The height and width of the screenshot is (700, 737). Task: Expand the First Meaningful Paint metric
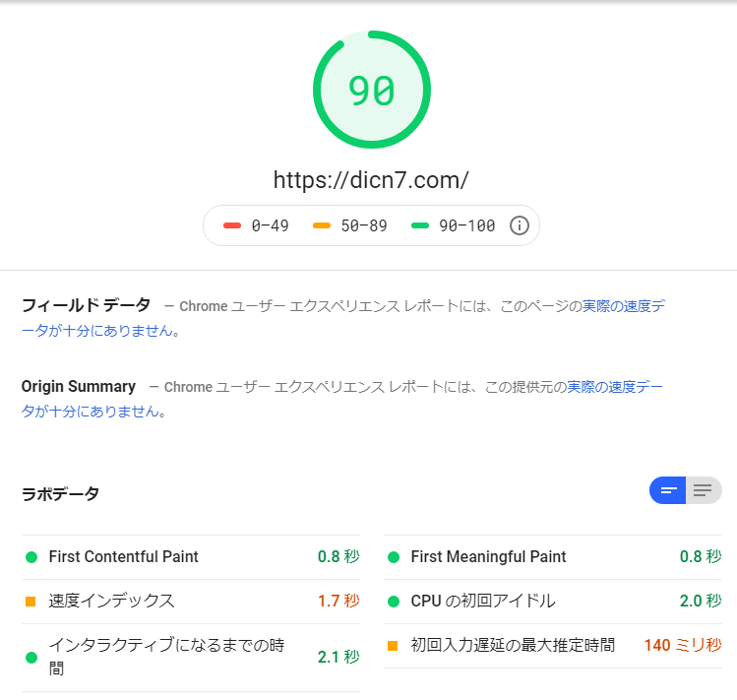tap(488, 557)
